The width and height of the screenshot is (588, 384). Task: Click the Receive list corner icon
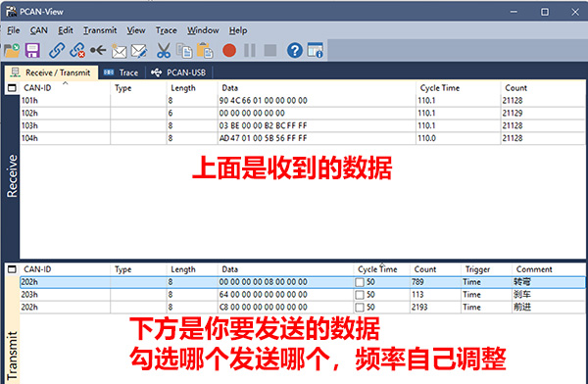point(12,88)
